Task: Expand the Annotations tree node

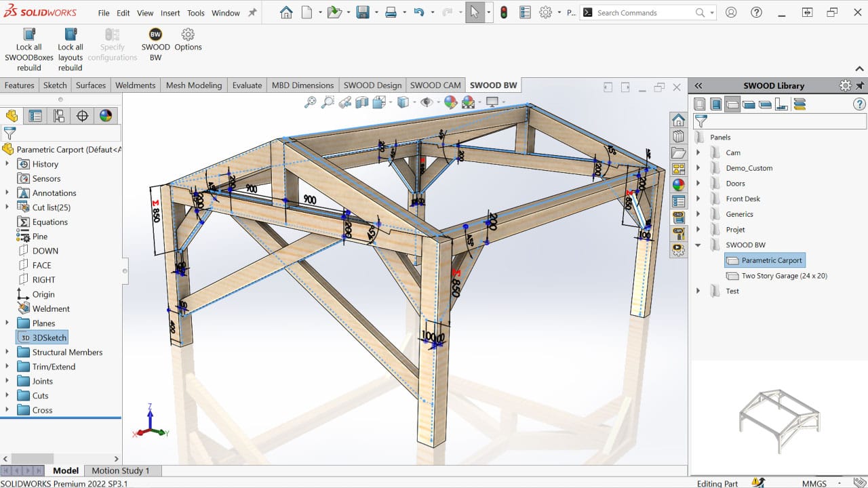Action: pos(7,193)
